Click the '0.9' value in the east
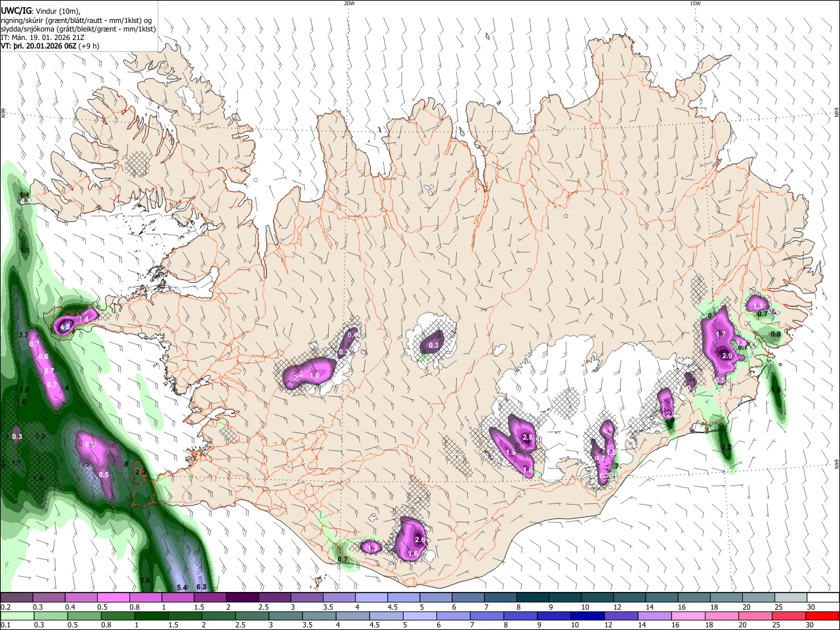 click(x=776, y=334)
